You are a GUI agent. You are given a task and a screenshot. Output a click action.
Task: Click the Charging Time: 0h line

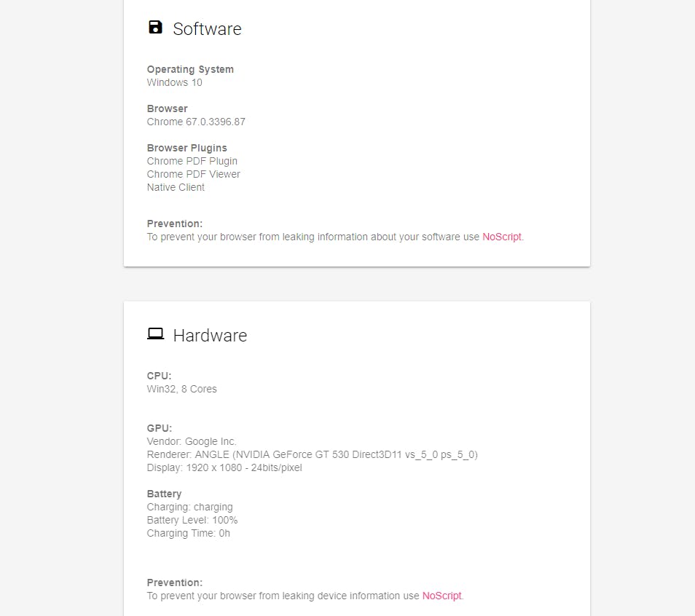click(x=189, y=533)
